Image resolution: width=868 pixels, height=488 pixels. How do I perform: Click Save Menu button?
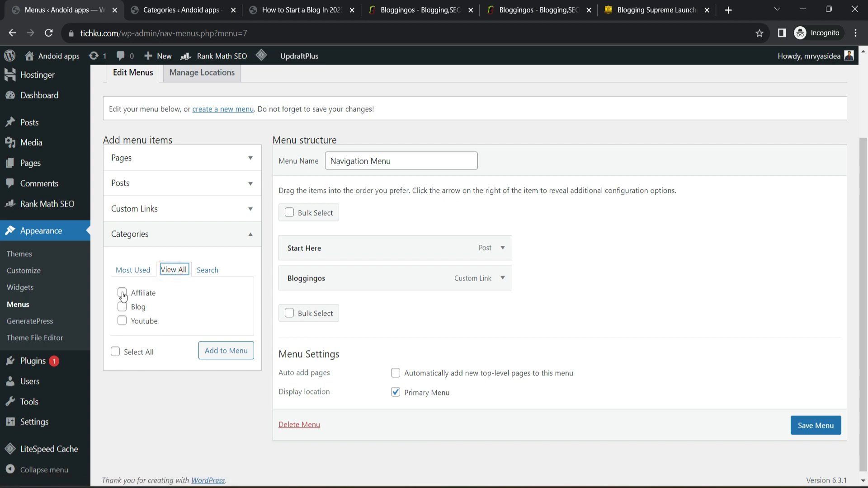[x=816, y=425]
